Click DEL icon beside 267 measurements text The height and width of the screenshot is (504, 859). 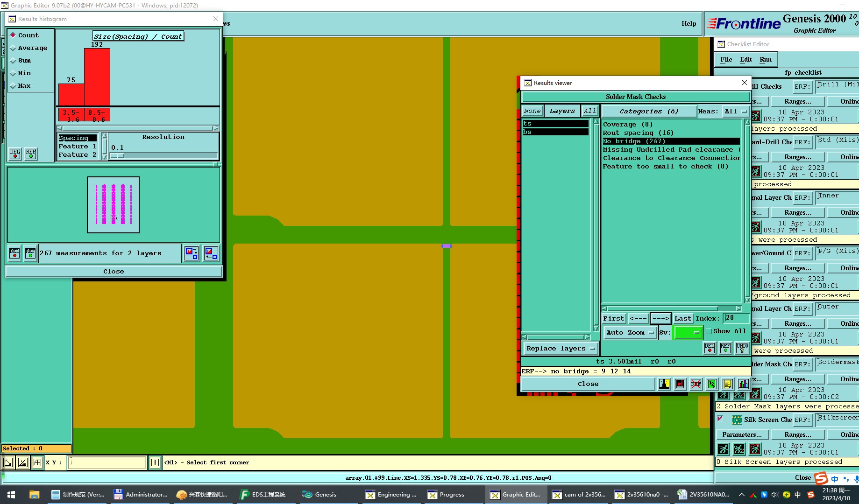pos(14,253)
